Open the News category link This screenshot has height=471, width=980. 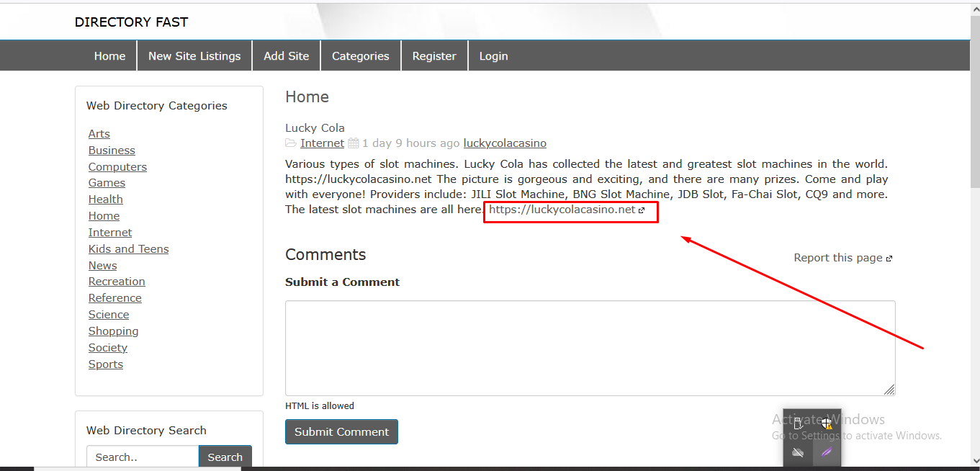103,266
